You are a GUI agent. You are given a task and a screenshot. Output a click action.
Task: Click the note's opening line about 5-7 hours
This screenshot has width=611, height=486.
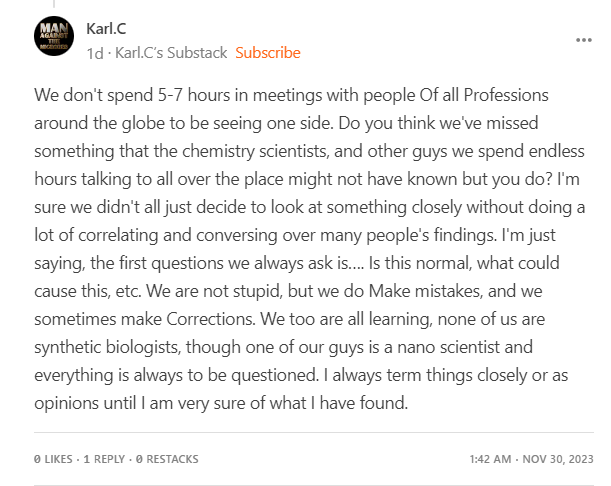[x=292, y=96]
